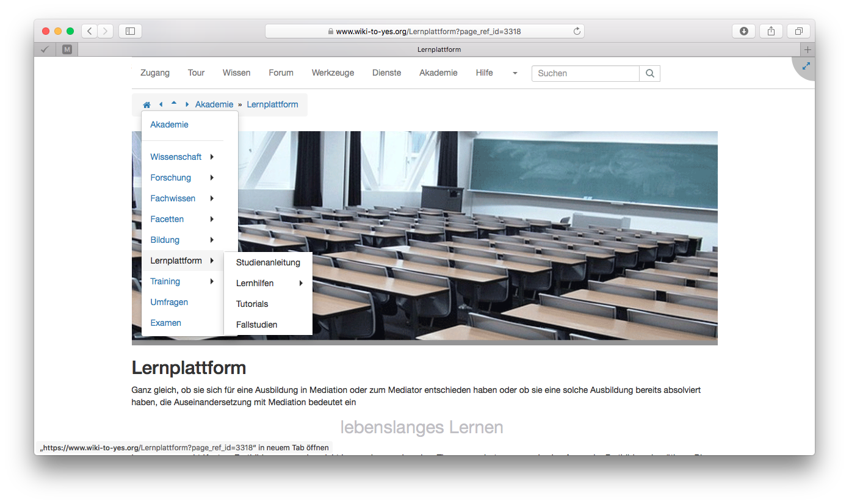The width and height of the screenshot is (849, 504).
Task: Open the Umfragen menu link
Action: [x=169, y=302]
